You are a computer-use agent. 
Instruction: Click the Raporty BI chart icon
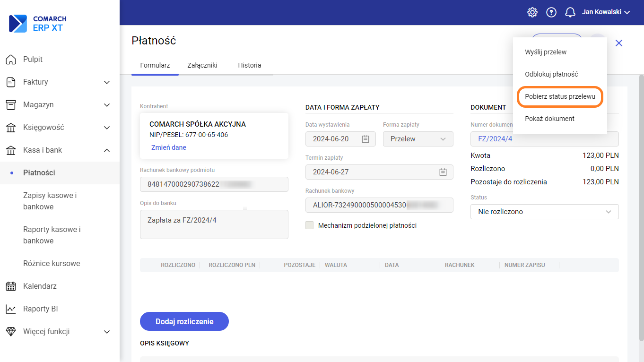pyautogui.click(x=11, y=309)
